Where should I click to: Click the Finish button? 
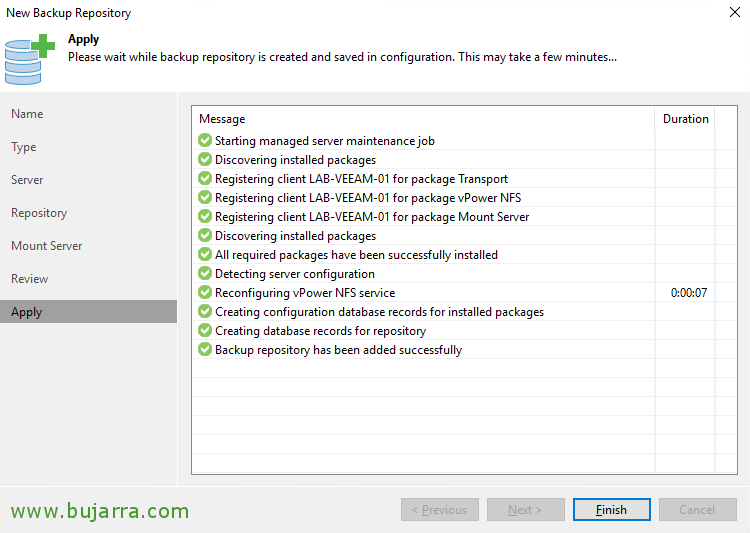tap(612, 510)
